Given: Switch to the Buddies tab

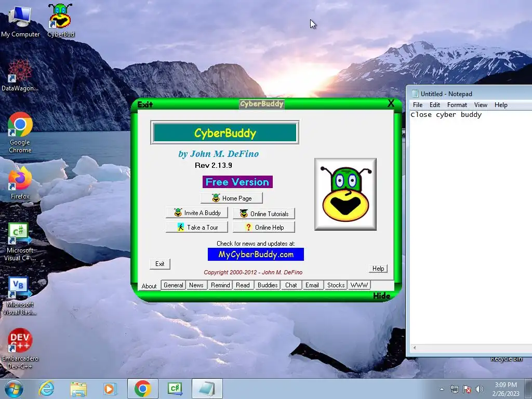Looking at the screenshot, I should coord(268,285).
